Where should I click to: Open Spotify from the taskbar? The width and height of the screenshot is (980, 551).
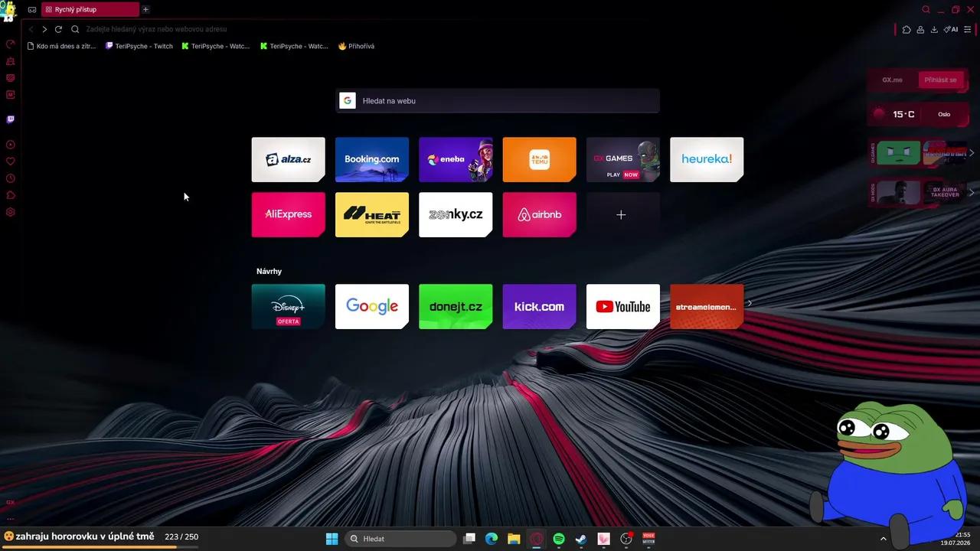(558, 539)
